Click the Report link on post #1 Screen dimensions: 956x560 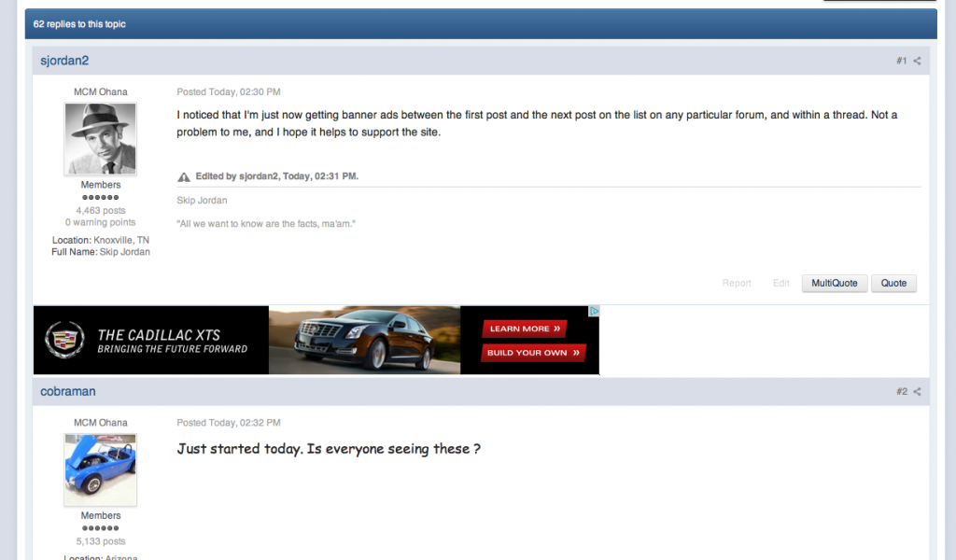coord(737,284)
